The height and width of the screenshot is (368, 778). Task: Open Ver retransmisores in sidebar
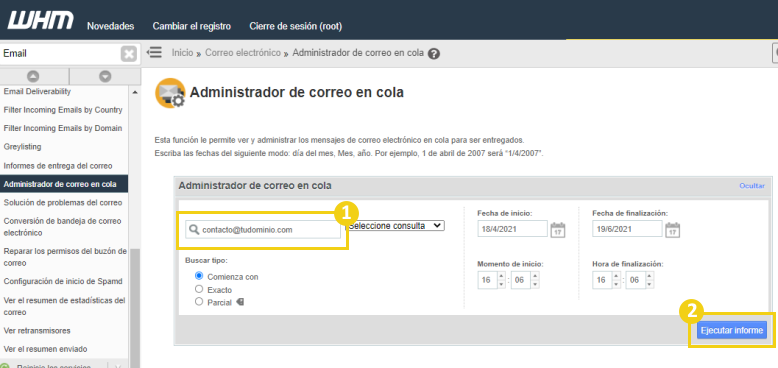[37, 330]
